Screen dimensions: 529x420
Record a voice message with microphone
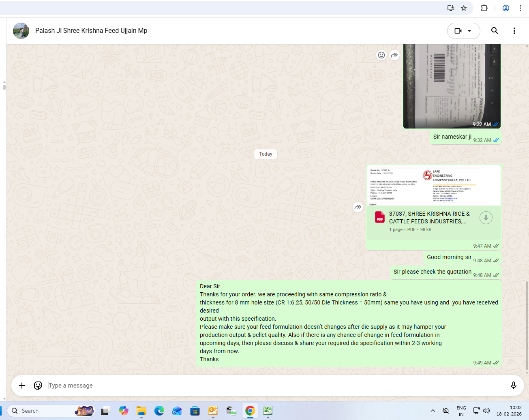tap(513, 386)
